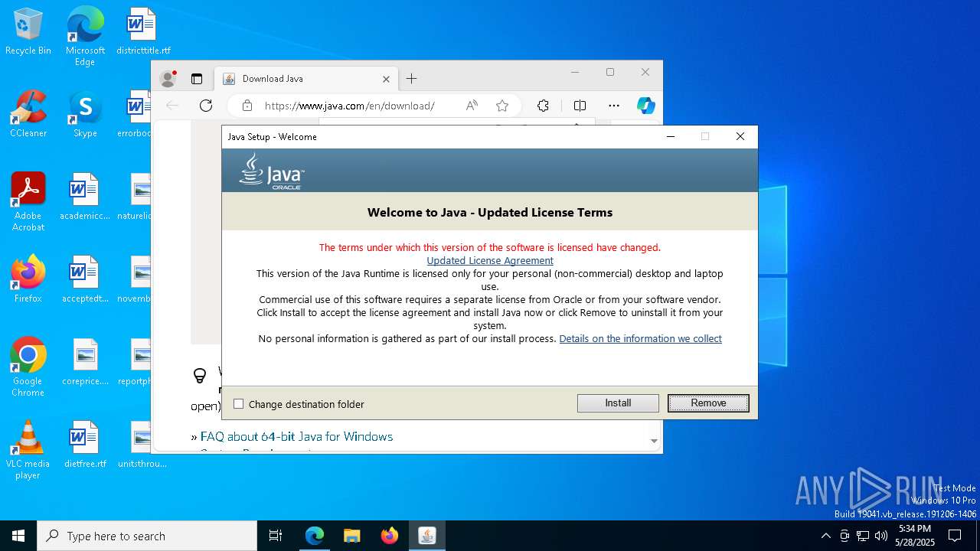Open the VLC media player shortcut
This screenshot has height=551, width=980.
pos(28,450)
